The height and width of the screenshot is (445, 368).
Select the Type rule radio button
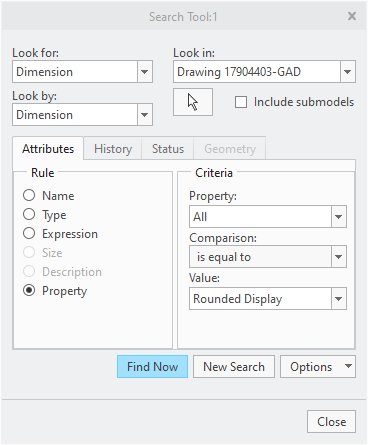(x=29, y=214)
